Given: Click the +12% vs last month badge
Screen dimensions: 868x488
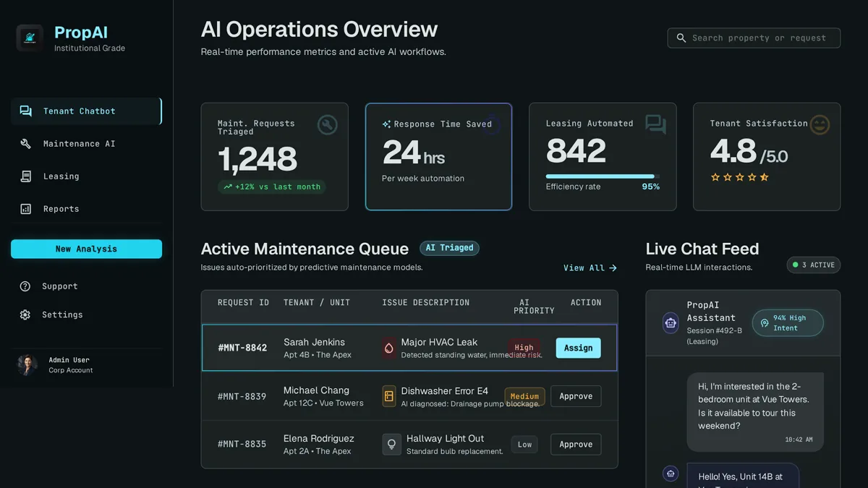Looking at the screenshot, I should (x=272, y=187).
